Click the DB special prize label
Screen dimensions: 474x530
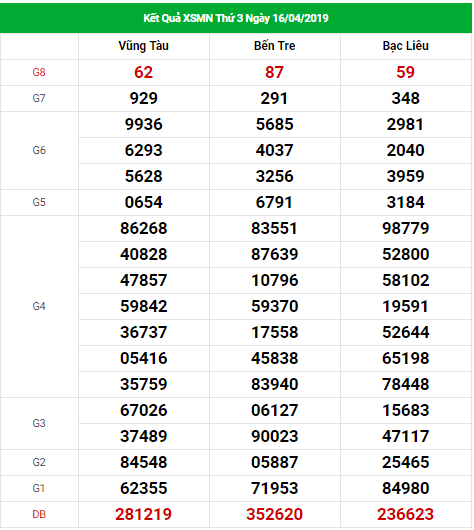point(39,514)
